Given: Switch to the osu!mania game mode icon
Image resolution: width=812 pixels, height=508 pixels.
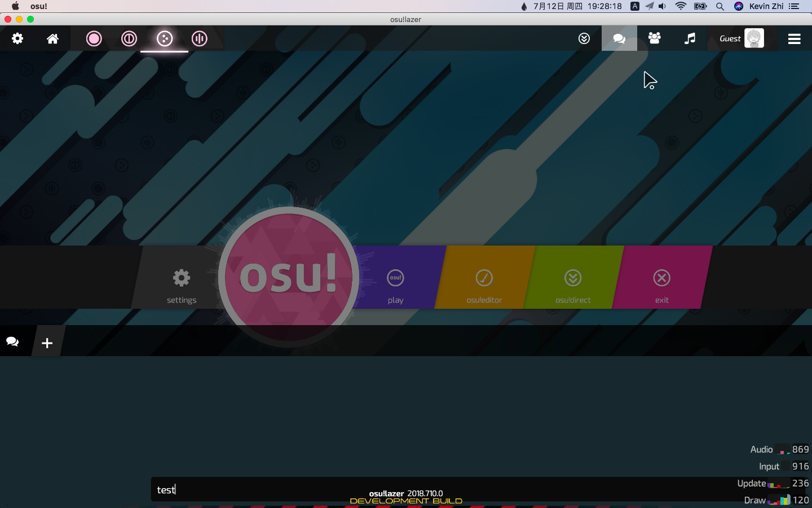Looking at the screenshot, I should pos(199,38).
